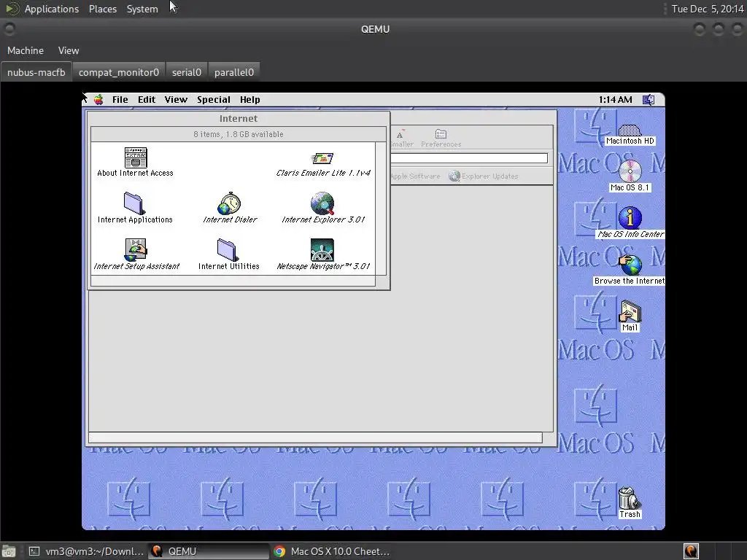Screen dimensions: 747x560
Task: Switch to the serial0 tab
Action: coord(186,72)
